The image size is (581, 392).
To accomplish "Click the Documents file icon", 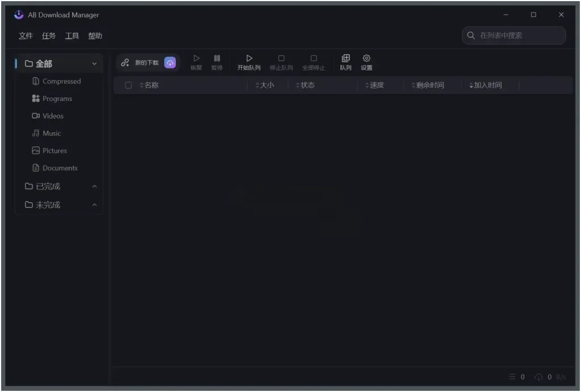I will (x=36, y=168).
